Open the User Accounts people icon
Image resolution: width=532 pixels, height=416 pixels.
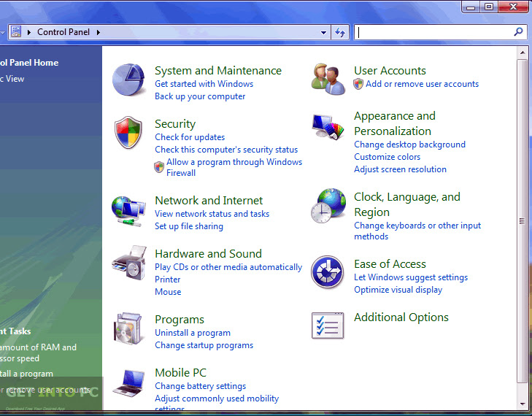click(328, 79)
